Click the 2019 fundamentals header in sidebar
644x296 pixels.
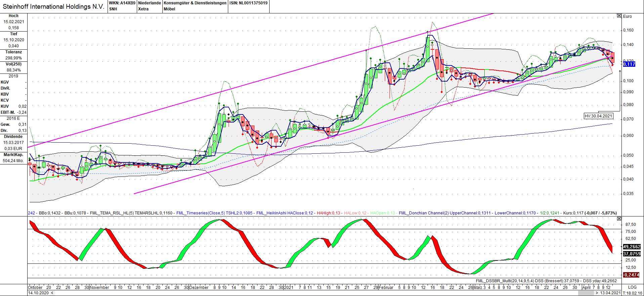point(14,76)
